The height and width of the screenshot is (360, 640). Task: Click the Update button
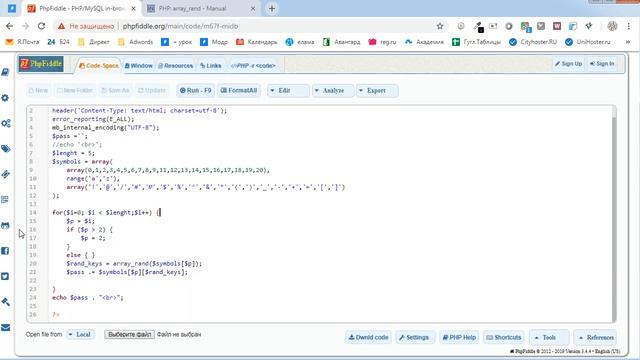point(152,91)
